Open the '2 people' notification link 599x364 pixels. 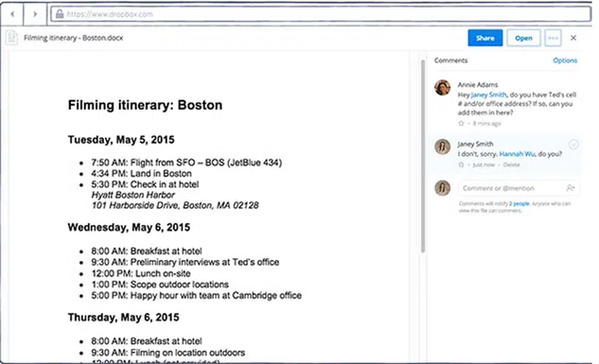(x=519, y=204)
